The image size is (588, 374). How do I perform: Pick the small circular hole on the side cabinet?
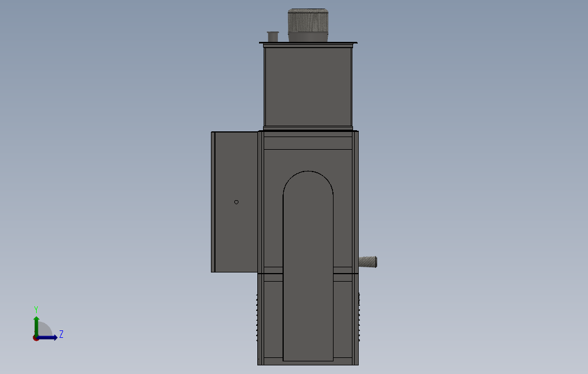tap(236, 202)
